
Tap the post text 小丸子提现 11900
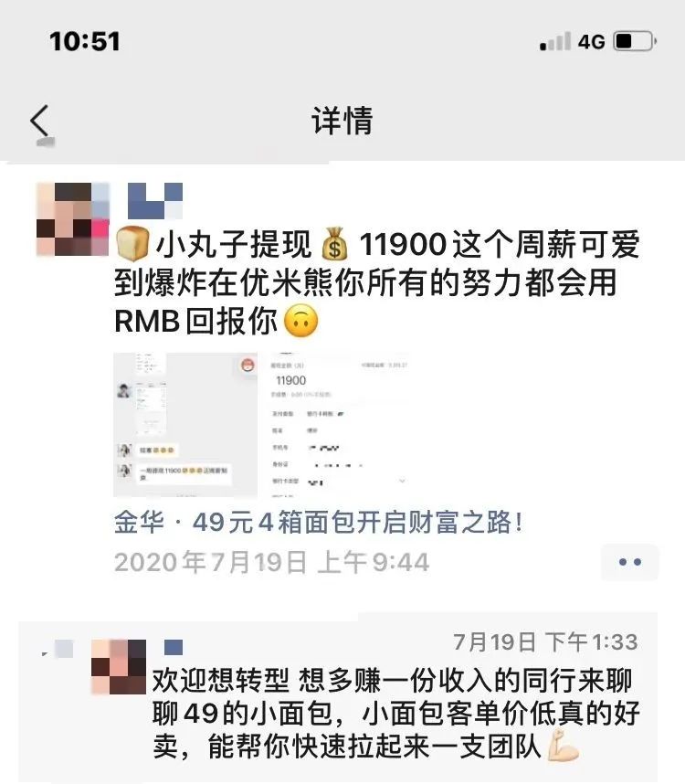tap(301, 245)
